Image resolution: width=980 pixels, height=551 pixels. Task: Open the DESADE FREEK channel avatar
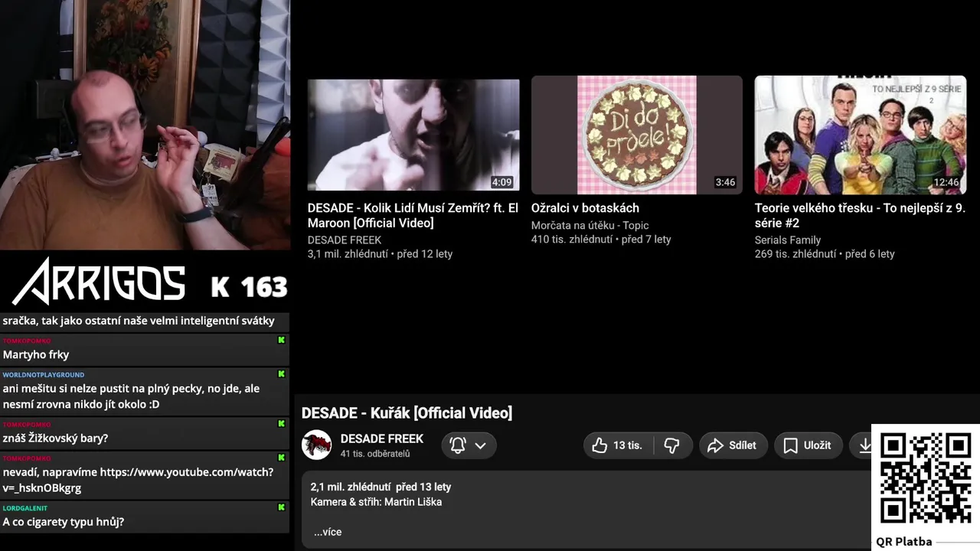316,445
